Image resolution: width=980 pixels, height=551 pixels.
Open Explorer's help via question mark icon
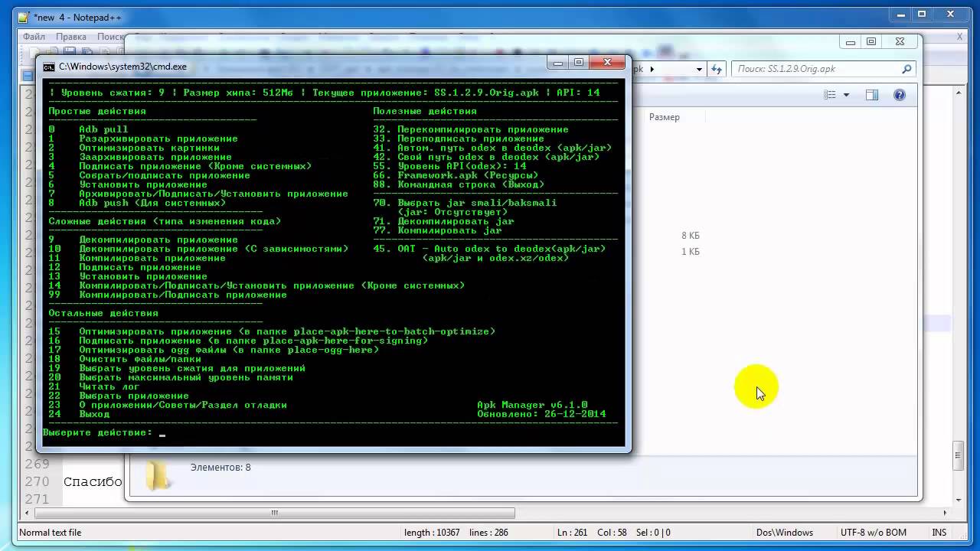coord(900,95)
